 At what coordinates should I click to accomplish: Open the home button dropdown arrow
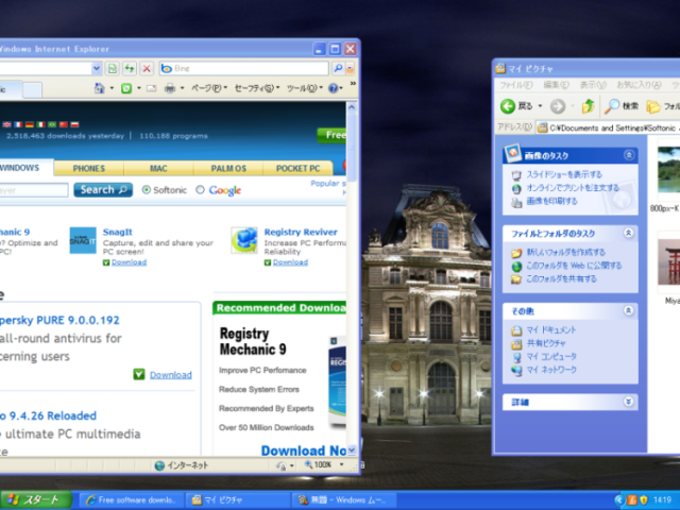(x=112, y=88)
